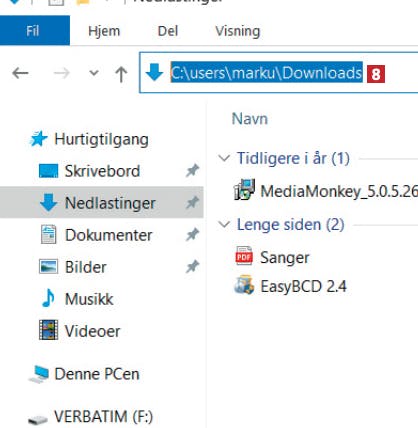The height and width of the screenshot is (428, 418).
Task: Open Skrivebord folder icon in sidebar
Action: (48, 171)
